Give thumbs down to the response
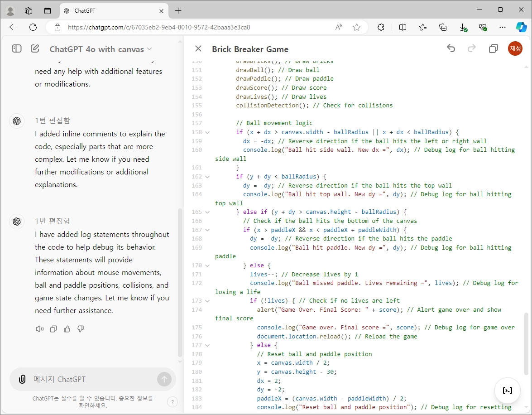The width and height of the screenshot is (532, 415). pyautogui.click(x=81, y=329)
